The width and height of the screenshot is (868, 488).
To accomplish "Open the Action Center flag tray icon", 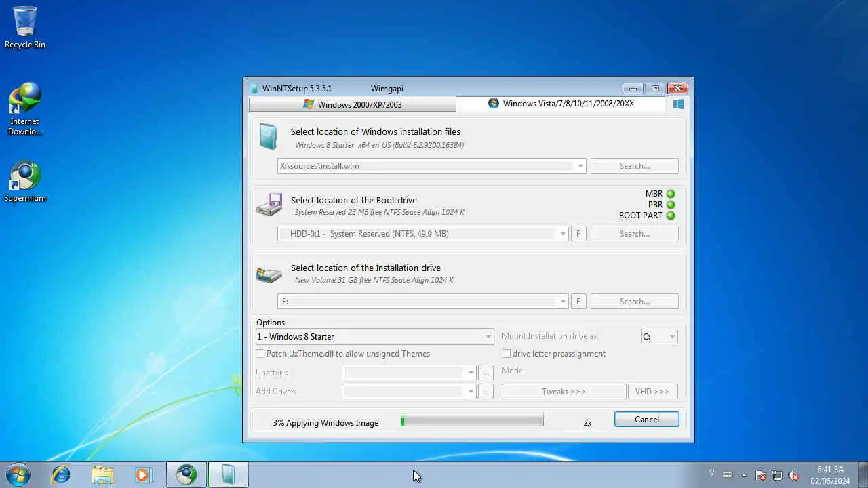I will tap(761, 475).
